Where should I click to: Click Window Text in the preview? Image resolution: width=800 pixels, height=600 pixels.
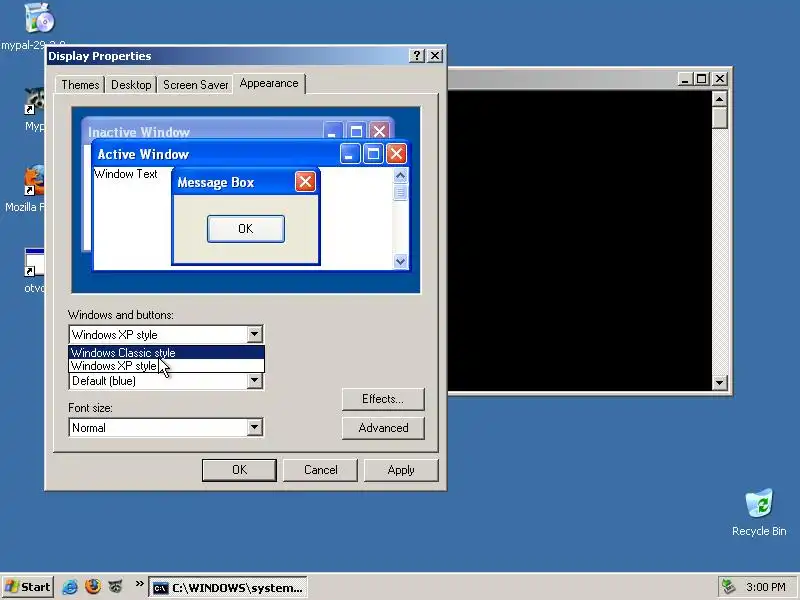(x=126, y=174)
